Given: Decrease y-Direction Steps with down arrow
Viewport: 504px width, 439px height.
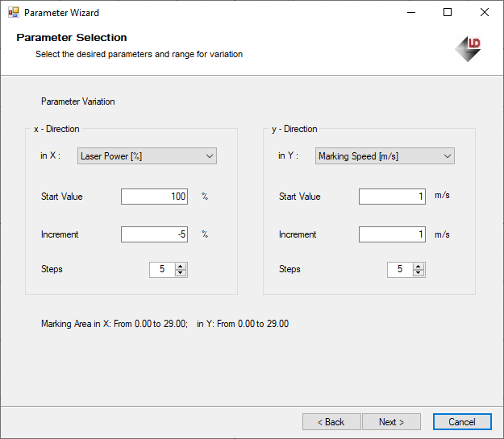Looking at the screenshot, I should (419, 273).
